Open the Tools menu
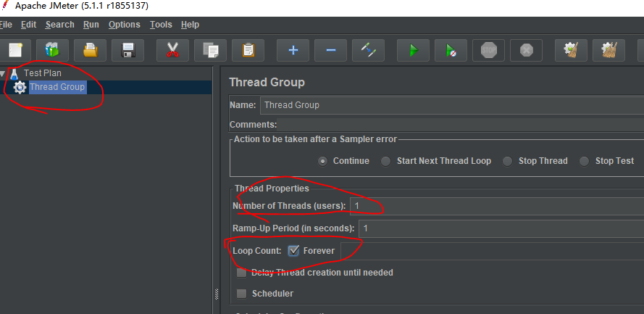Screen dimensions: 644x314 [x=161, y=25]
